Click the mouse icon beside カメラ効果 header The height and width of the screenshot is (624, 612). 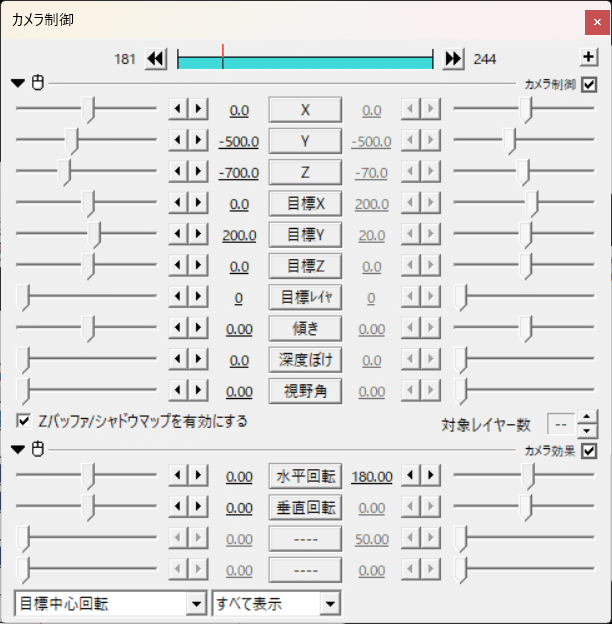[x=38, y=449]
